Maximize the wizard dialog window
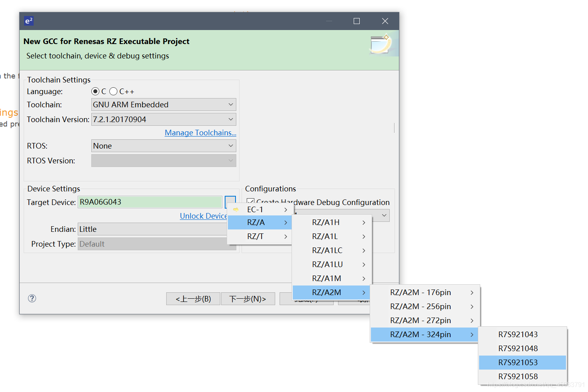This screenshot has height=392, width=588. [356, 21]
